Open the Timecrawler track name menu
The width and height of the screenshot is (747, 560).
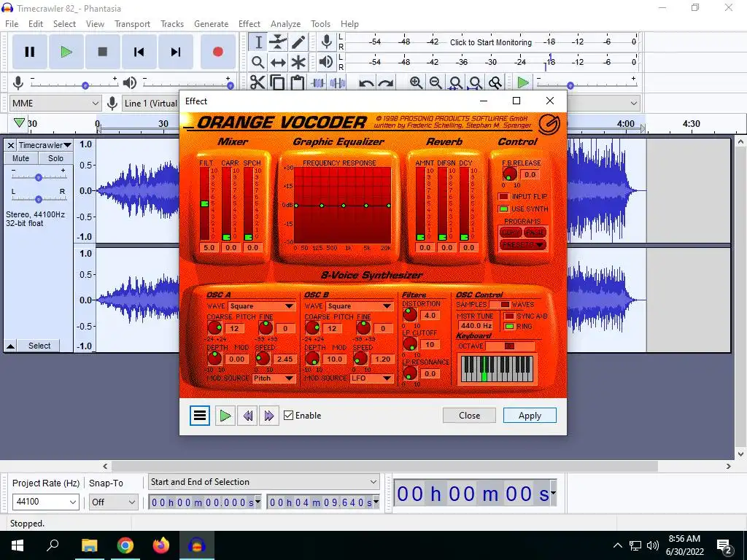coord(44,145)
